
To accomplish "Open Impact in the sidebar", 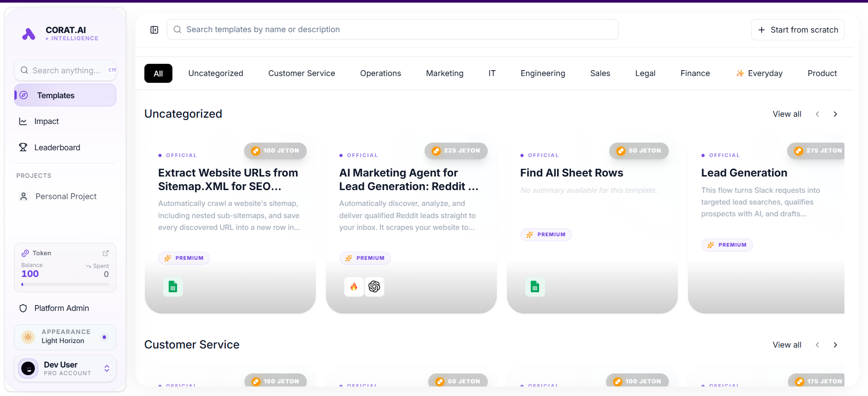I will tap(65, 121).
